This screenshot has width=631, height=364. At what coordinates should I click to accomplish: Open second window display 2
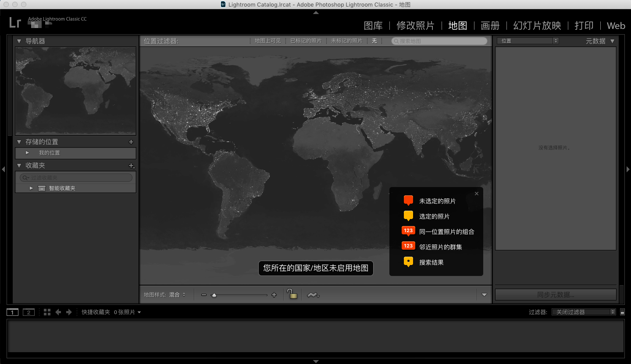[x=29, y=312]
